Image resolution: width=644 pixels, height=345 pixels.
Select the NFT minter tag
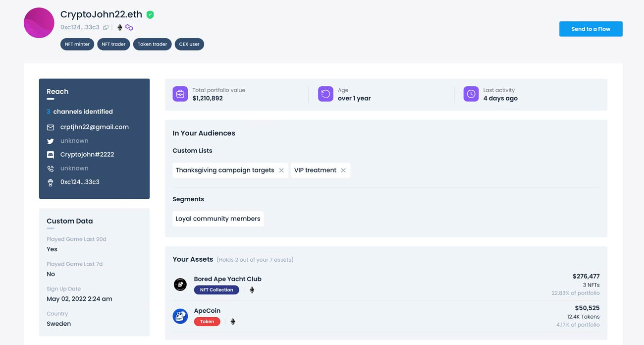(77, 44)
